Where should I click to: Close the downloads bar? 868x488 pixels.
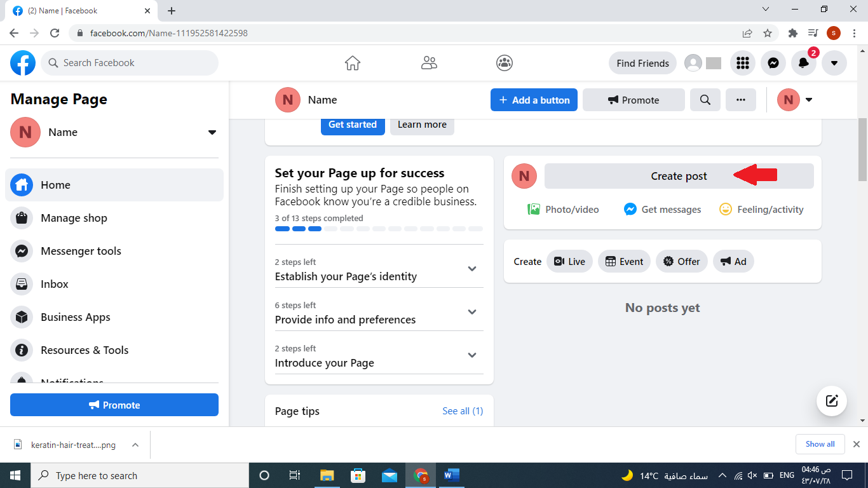click(857, 444)
